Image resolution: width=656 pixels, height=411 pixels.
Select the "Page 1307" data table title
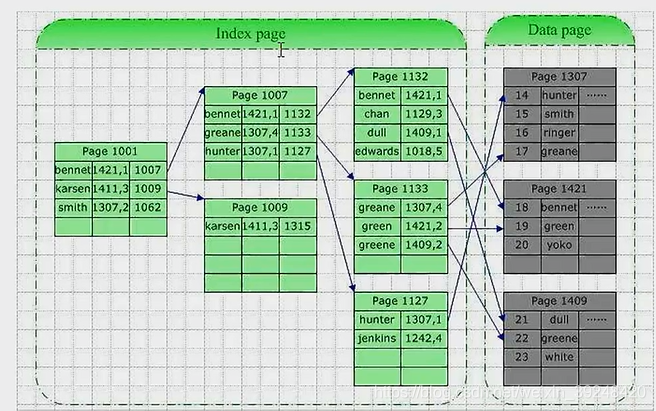coord(559,77)
